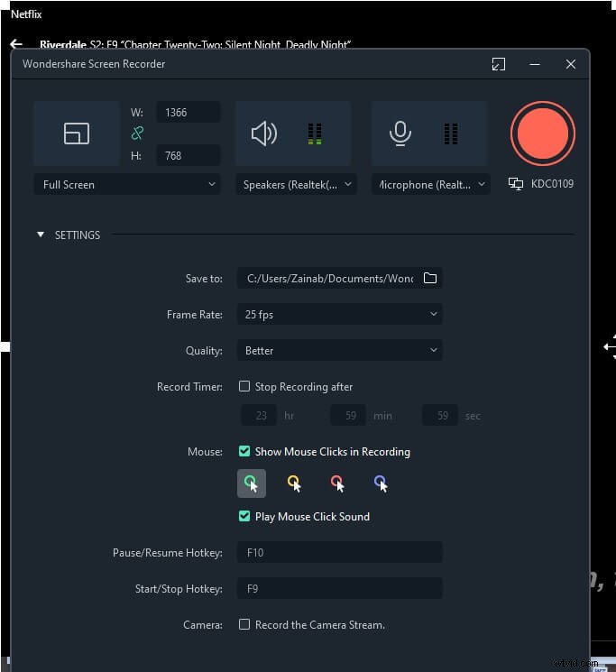This screenshot has height=672, width=616.
Task: Collapse the SETTINGS section triangle
Action: pos(41,235)
